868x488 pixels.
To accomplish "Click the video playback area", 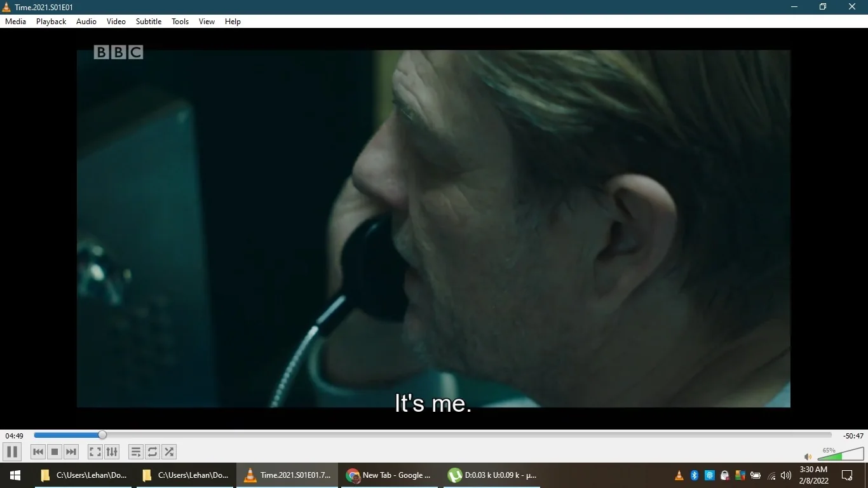I will click(433, 229).
